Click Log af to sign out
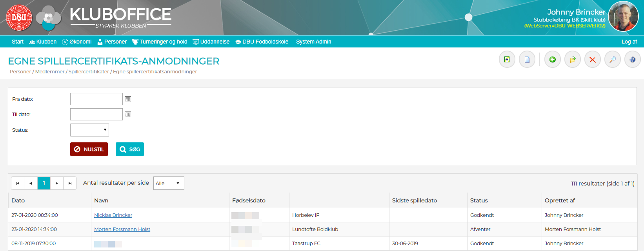Image resolution: width=644 pixels, height=251 pixels. pos(629,42)
